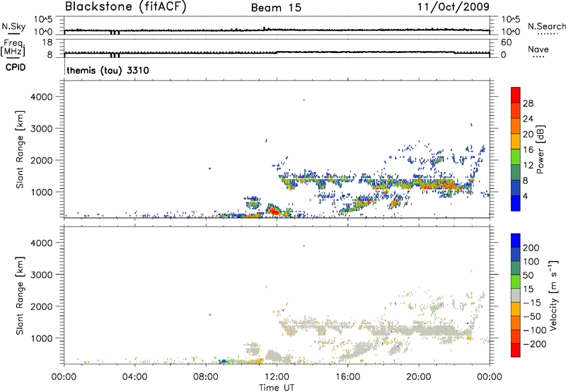Select the "N.Sky" legend label

13,26
